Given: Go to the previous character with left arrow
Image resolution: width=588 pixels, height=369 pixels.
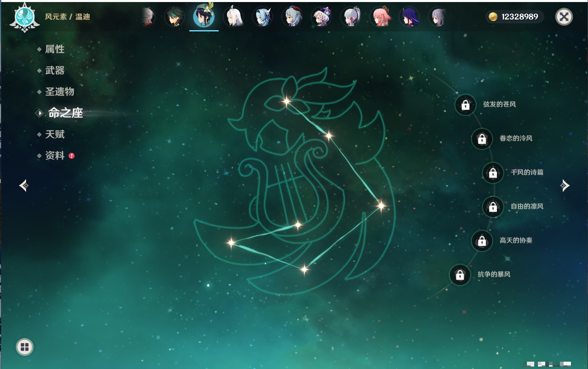Looking at the screenshot, I should point(24,186).
